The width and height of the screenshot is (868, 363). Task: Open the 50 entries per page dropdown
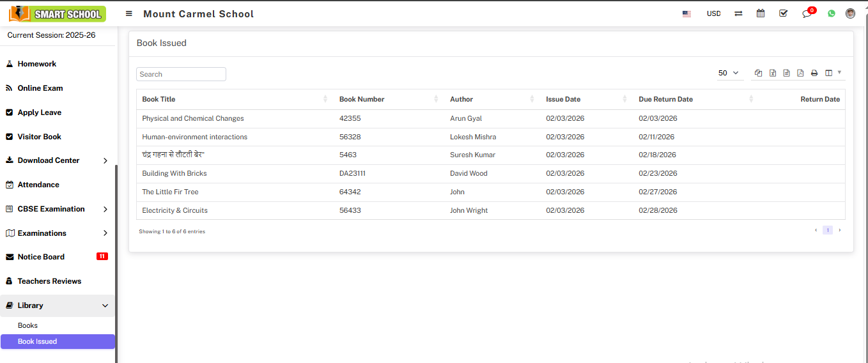coord(728,73)
